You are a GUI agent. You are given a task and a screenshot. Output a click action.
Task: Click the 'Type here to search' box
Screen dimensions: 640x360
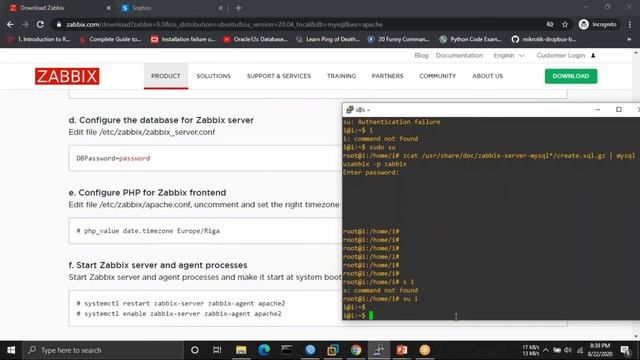[x=103, y=350]
